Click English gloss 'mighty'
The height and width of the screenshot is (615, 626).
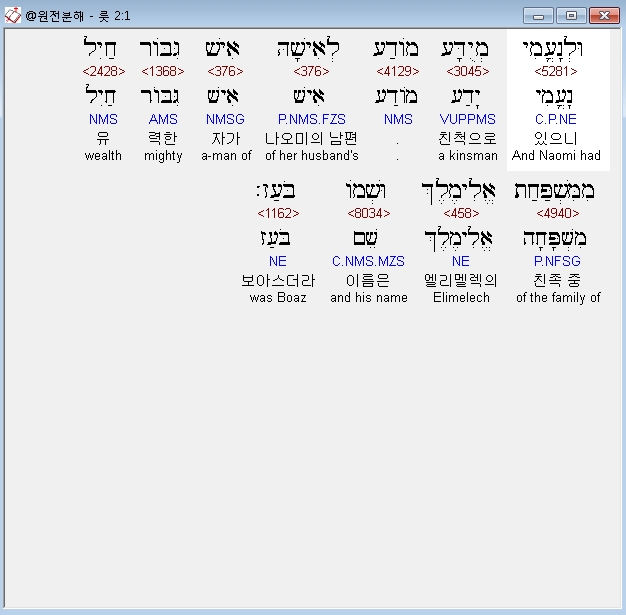pyautogui.click(x=163, y=156)
